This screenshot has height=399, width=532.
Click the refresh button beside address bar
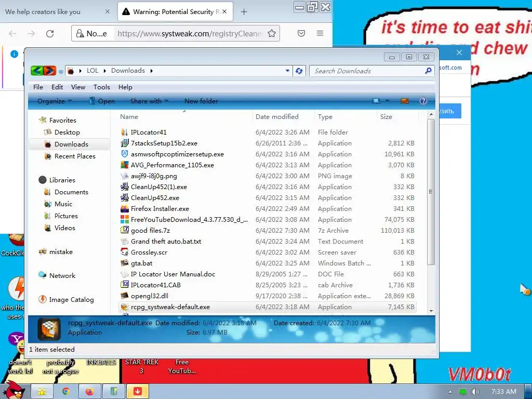pyautogui.click(x=299, y=71)
